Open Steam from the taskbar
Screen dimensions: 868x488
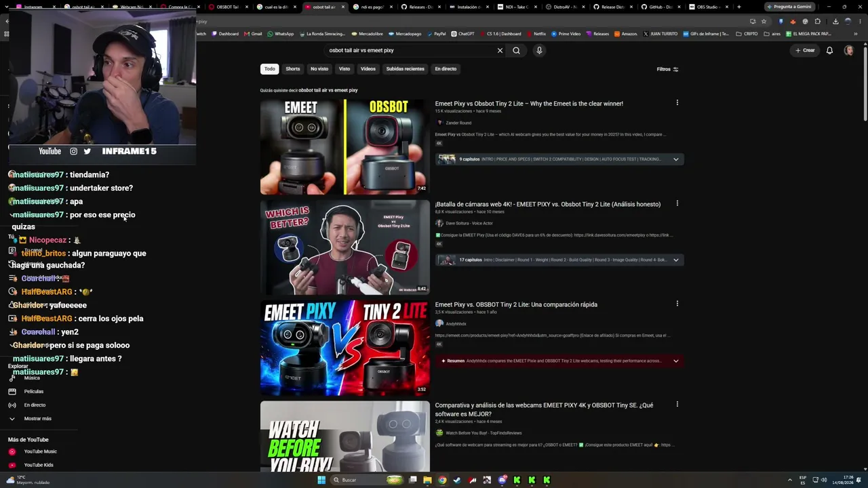(x=457, y=480)
